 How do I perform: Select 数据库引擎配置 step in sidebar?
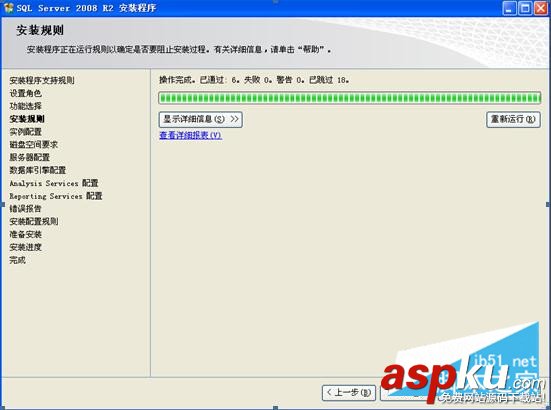tap(38, 170)
